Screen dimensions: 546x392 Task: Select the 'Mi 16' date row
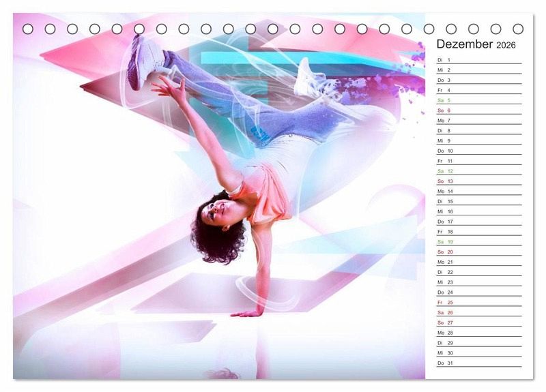tap(479, 211)
